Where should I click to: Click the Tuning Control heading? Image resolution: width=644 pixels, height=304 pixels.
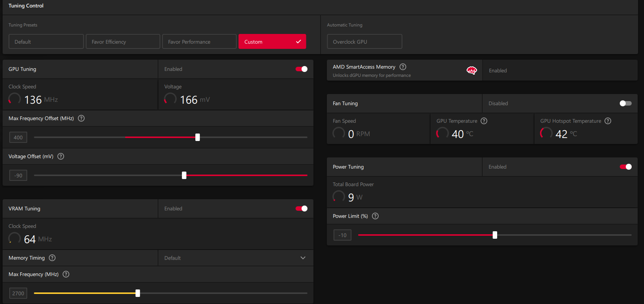click(x=26, y=6)
